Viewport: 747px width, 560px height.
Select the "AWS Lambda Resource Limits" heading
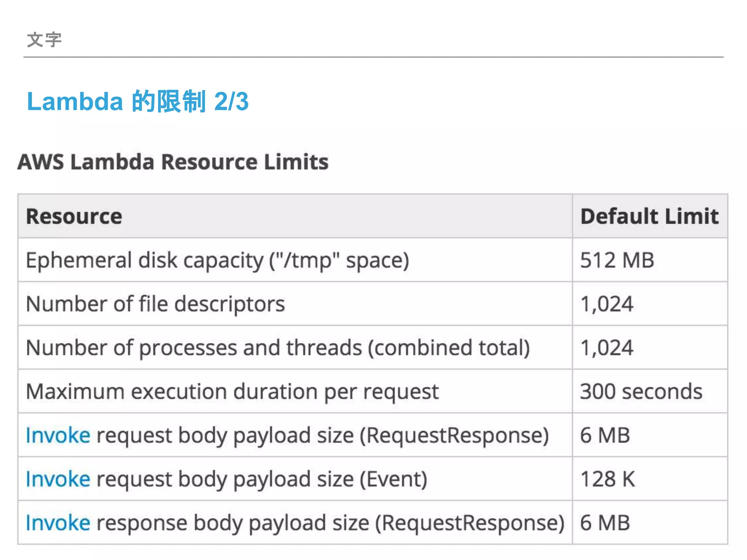tap(173, 162)
